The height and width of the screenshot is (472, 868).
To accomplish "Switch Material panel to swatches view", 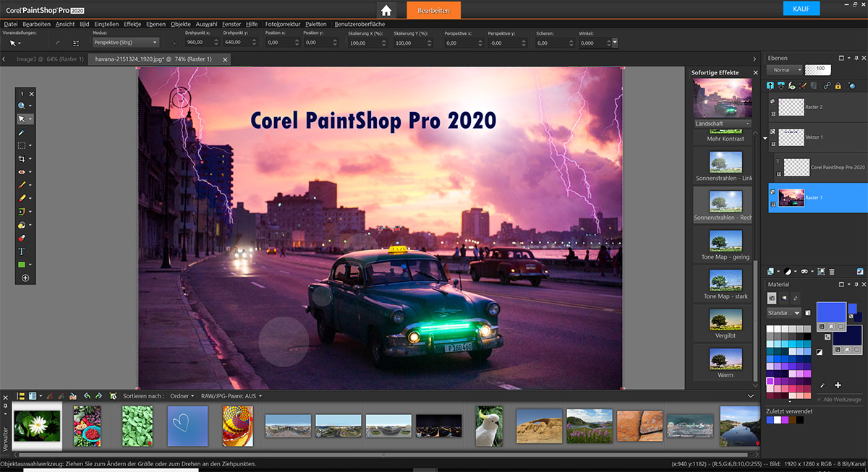I will [x=771, y=298].
